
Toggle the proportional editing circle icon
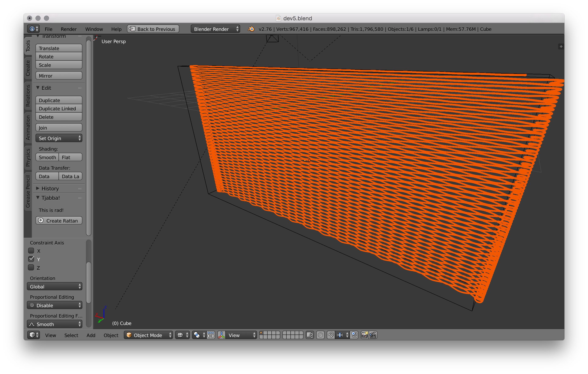coord(320,335)
